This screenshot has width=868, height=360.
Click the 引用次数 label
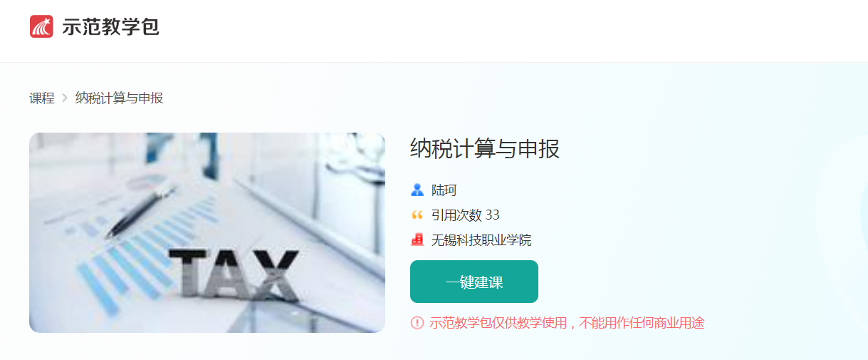tap(456, 215)
